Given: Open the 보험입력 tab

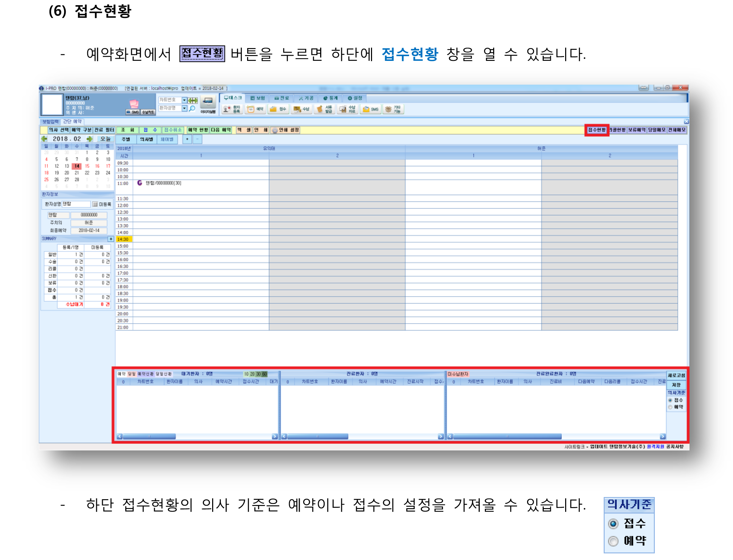Looking at the screenshot, I should click(51, 122).
